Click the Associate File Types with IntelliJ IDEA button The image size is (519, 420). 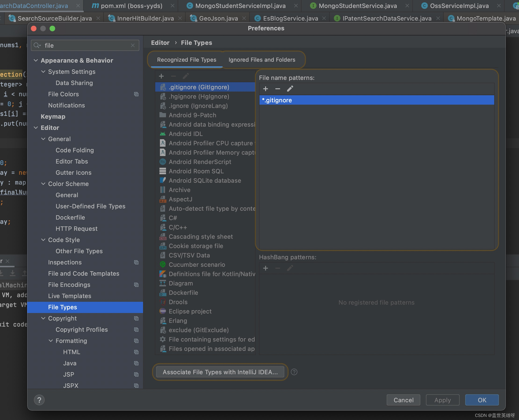220,372
